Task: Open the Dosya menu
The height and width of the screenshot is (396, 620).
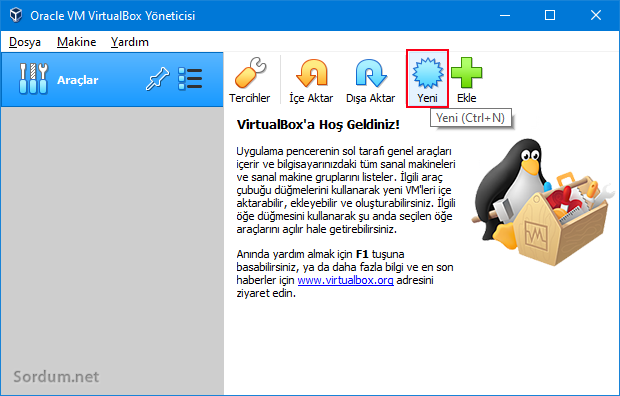Action: click(x=25, y=42)
